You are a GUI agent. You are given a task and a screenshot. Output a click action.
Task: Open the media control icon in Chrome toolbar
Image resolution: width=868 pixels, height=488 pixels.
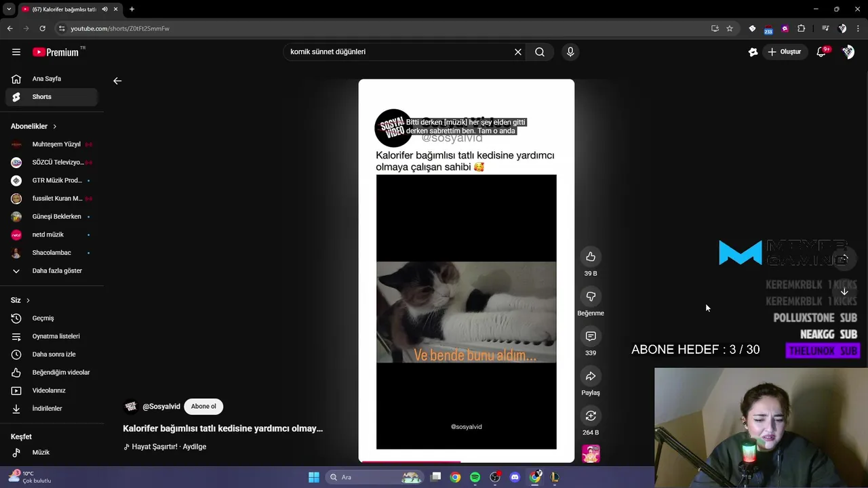[x=825, y=28]
